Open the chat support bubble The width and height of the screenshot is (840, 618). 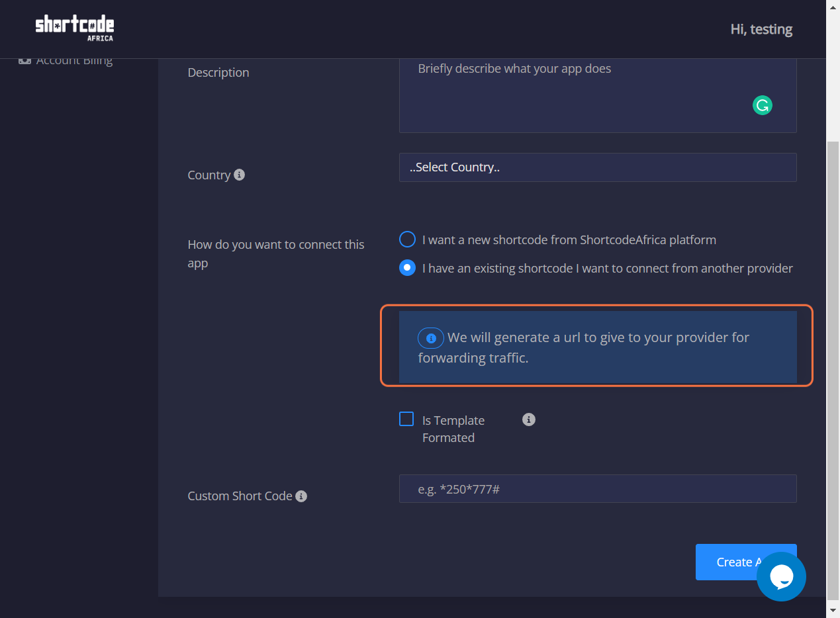click(781, 576)
